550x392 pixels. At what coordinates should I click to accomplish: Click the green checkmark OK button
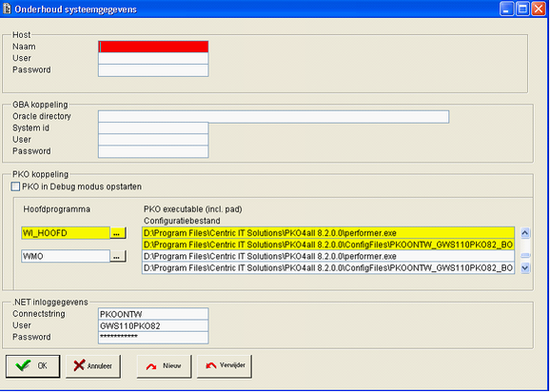32,366
